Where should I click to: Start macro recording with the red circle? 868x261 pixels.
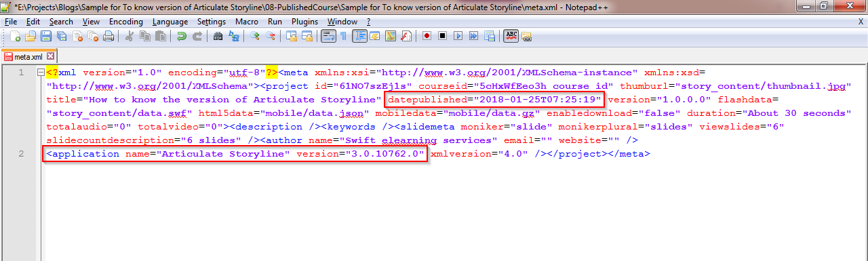[x=427, y=35]
